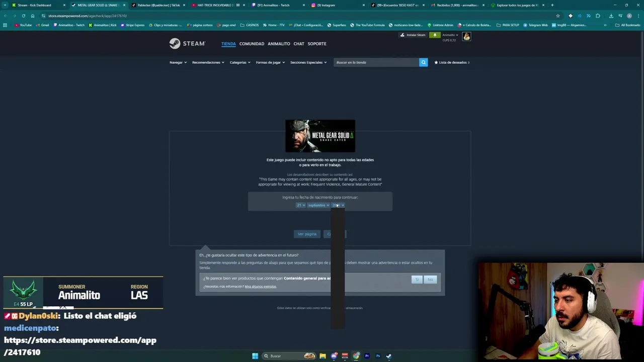Open SOPORTE in Steam header
The height and width of the screenshot is (362, 644).
(x=317, y=44)
